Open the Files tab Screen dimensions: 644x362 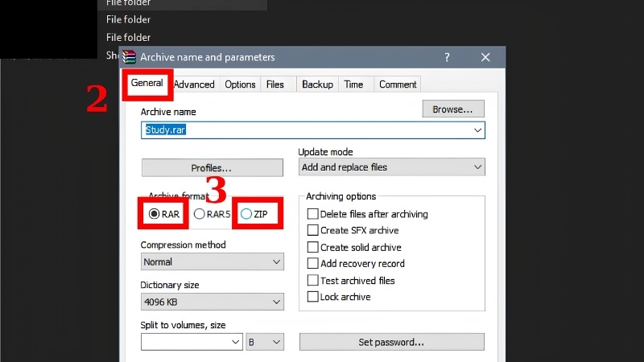275,84
